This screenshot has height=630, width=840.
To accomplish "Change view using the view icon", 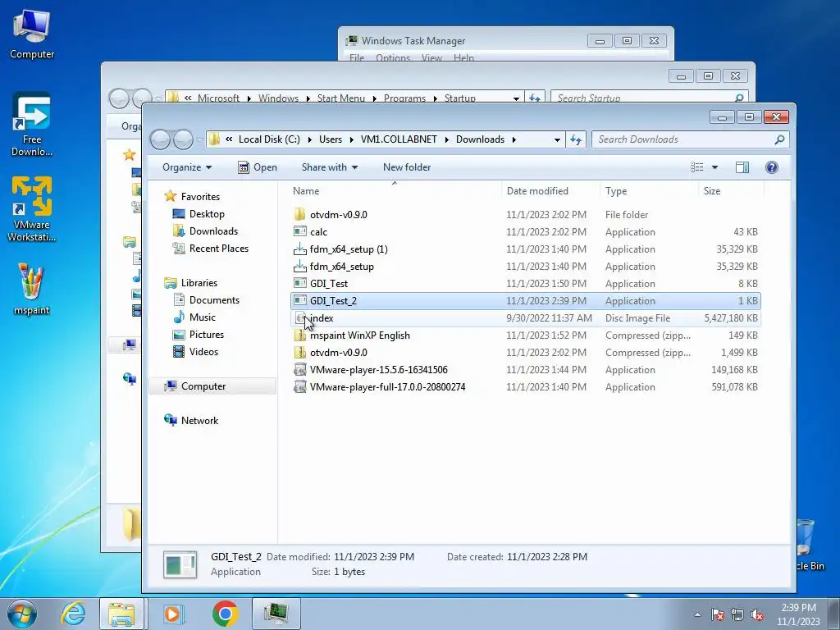I will pos(697,167).
